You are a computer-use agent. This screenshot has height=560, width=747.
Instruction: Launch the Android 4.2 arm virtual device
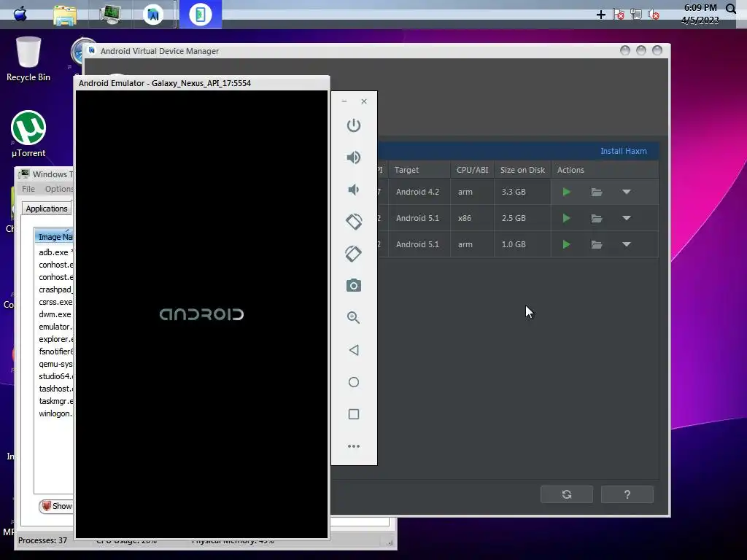pyautogui.click(x=566, y=192)
